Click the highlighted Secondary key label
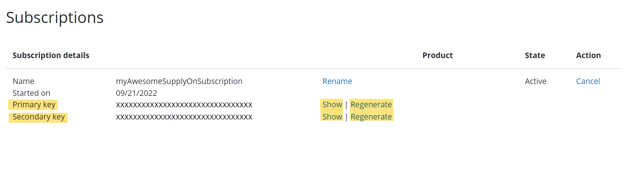 coord(38,117)
